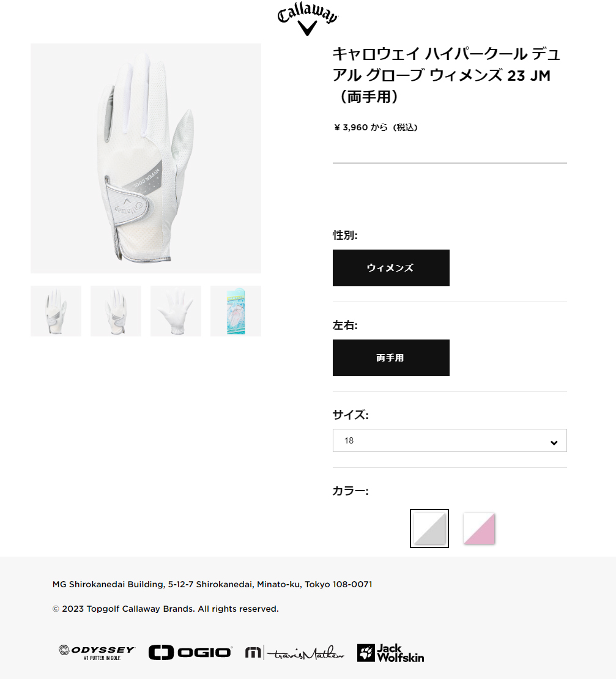
Task: Click the main glove product image
Action: (x=146, y=158)
